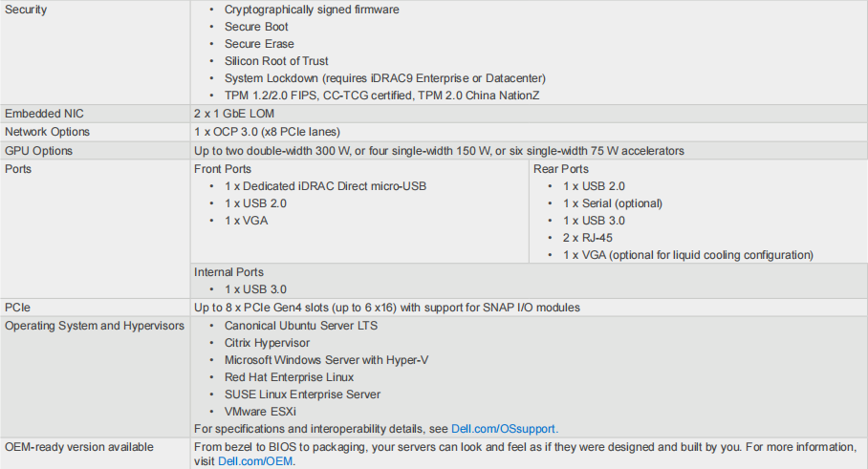Click the Citrix Hypervisor list entry
This screenshot has width=868, height=469.
267,343
